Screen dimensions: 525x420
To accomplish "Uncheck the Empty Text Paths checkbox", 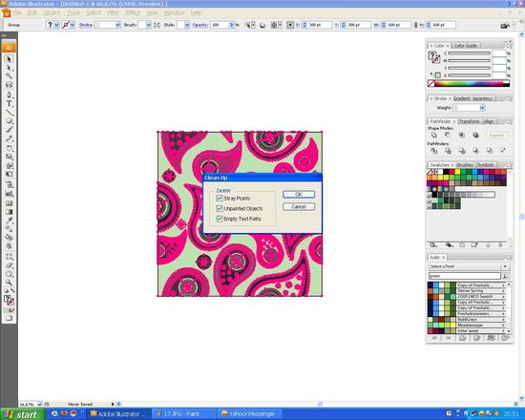I will tap(220, 219).
